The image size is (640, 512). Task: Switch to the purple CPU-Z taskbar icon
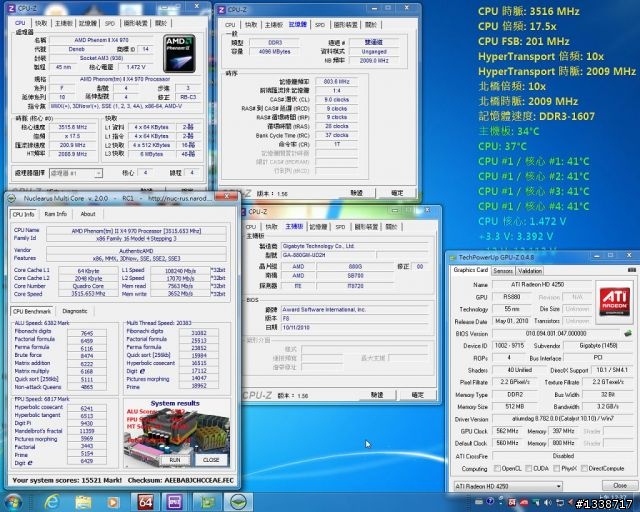[x=175, y=502]
